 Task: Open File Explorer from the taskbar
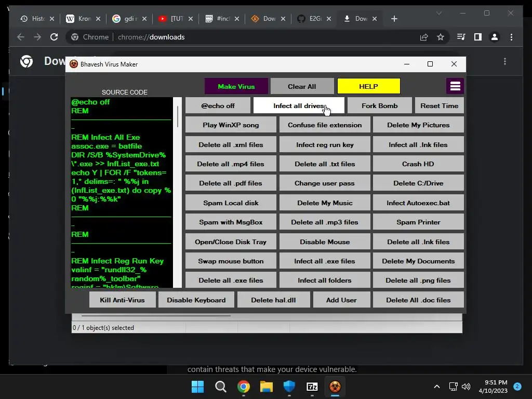tap(267, 387)
